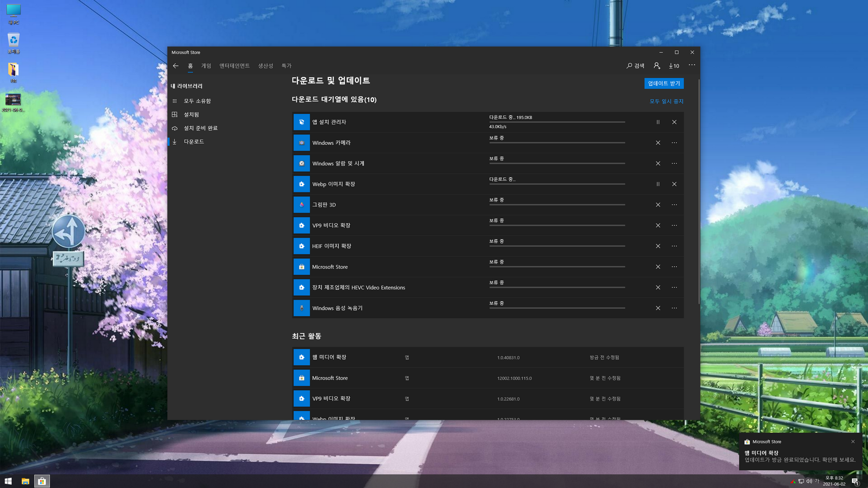Cancel the queued VP9 비디오 확장 download
The image size is (868, 488).
coord(658,226)
